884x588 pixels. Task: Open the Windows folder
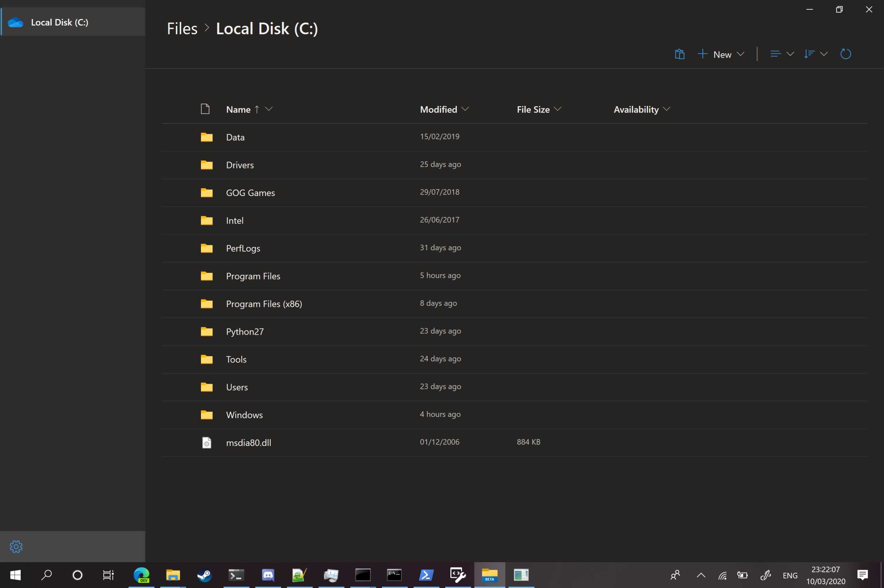(x=244, y=415)
